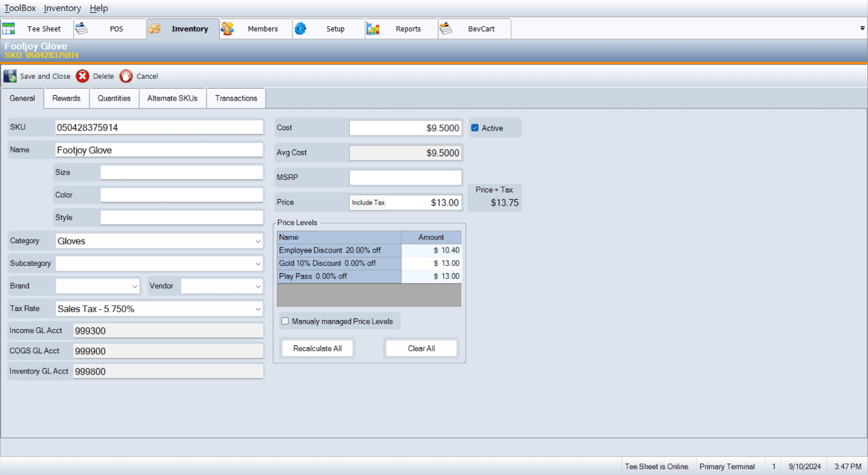Open the Tee Sheet grid icon
Image resolution: width=868 pixels, height=475 pixels.
point(9,29)
